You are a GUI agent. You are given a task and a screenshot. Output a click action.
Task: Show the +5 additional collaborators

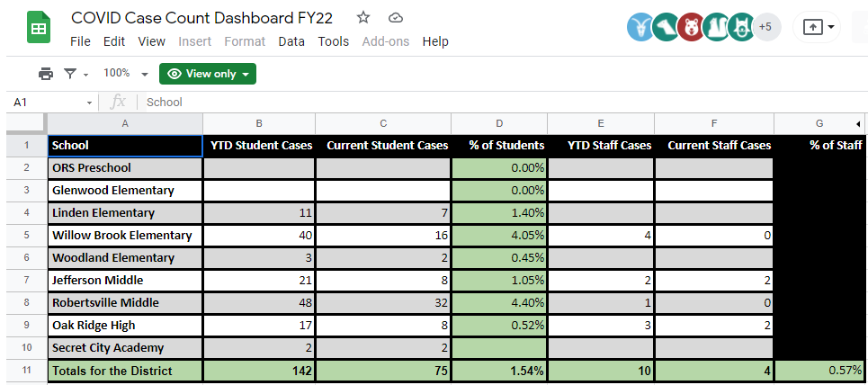tap(765, 27)
